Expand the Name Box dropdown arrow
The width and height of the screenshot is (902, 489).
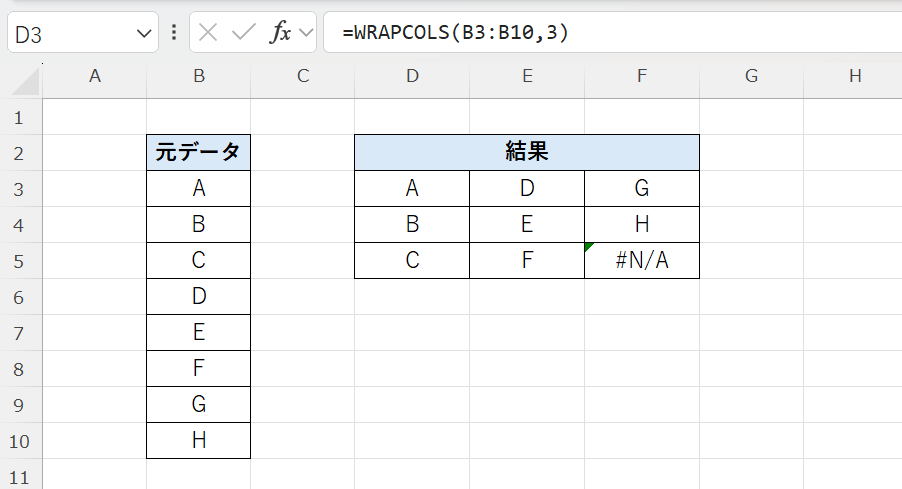141,33
